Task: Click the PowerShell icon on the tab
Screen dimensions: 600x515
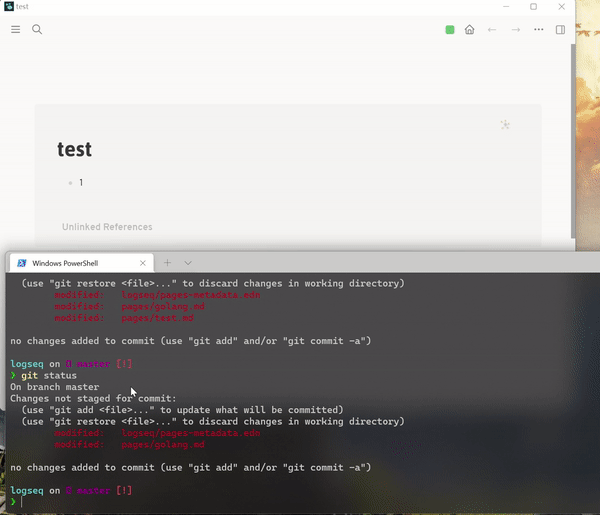Action: (22, 263)
